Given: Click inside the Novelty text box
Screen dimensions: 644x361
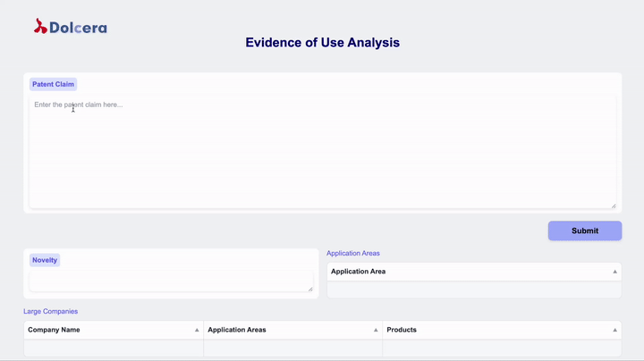Looking at the screenshot, I should pyautogui.click(x=170, y=281).
